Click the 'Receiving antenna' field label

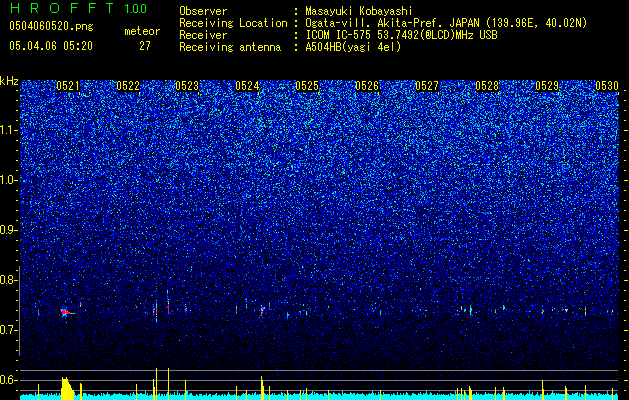230,47
